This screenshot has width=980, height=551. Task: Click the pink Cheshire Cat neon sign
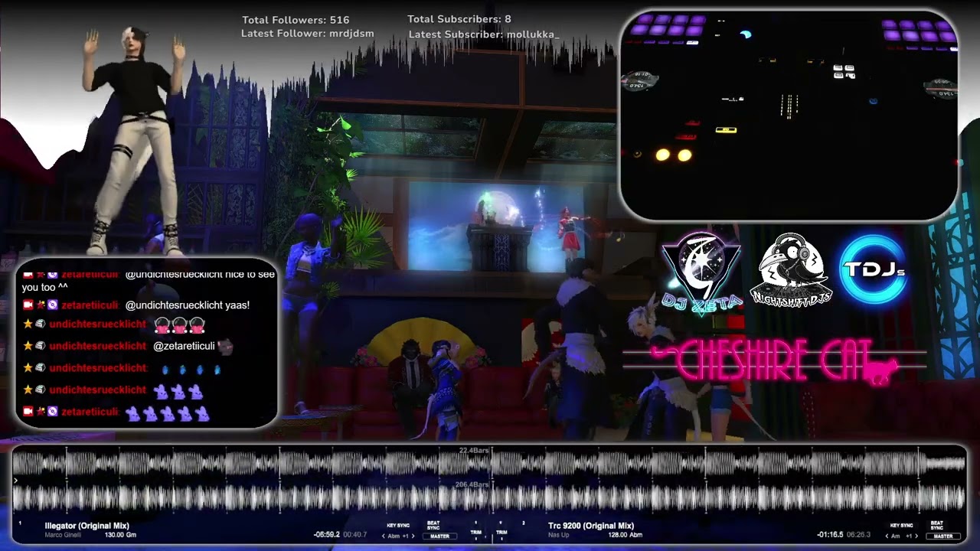773,362
